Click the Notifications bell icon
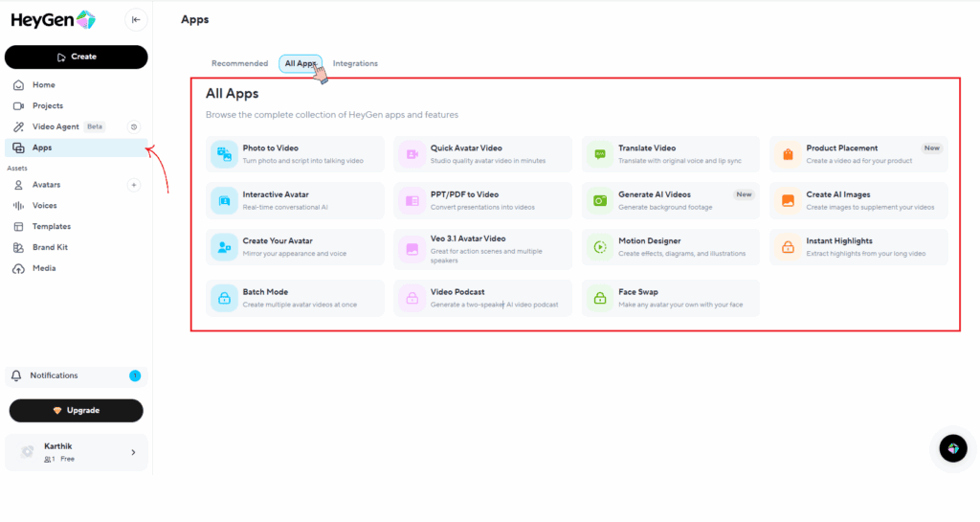980x522 pixels. pyautogui.click(x=16, y=375)
